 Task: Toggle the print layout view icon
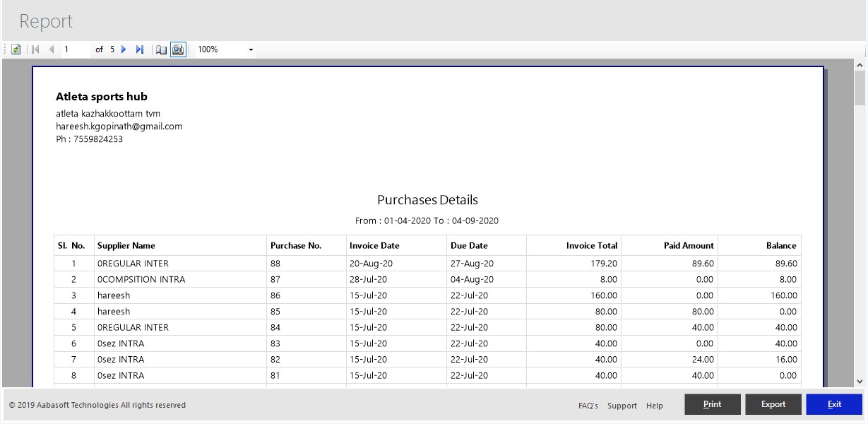click(178, 49)
